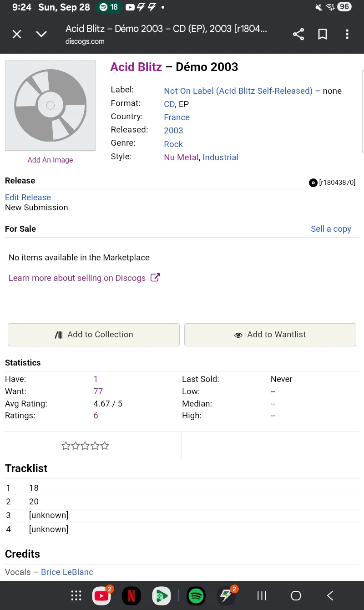Viewport: 364px width, 610px height.
Task: Click the placeholder disc cover image
Action: click(50, 105)
